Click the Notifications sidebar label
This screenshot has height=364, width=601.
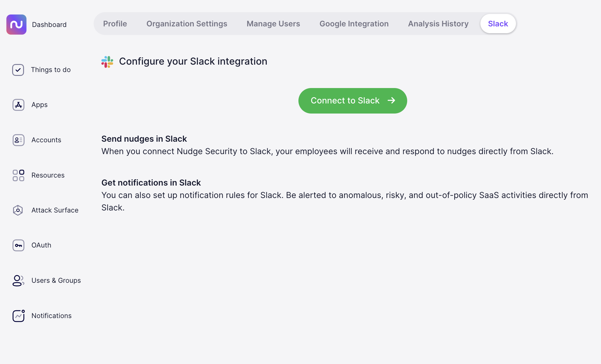click(52, 316)
